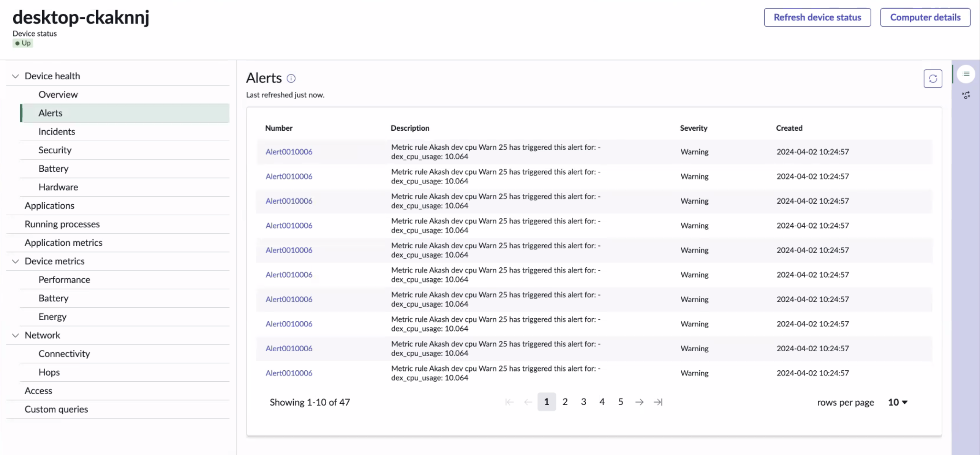Click the Computer details button

point(925,17)
